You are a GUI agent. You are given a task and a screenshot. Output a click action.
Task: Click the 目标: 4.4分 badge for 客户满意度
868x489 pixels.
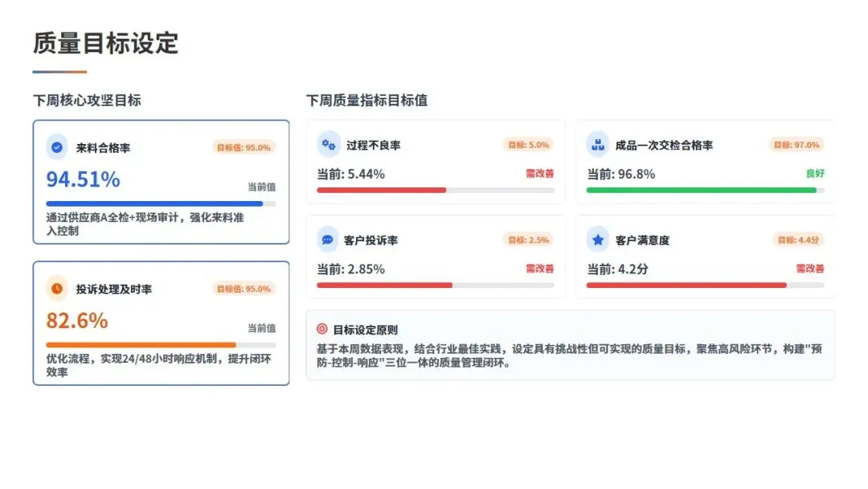click(798, 240)
